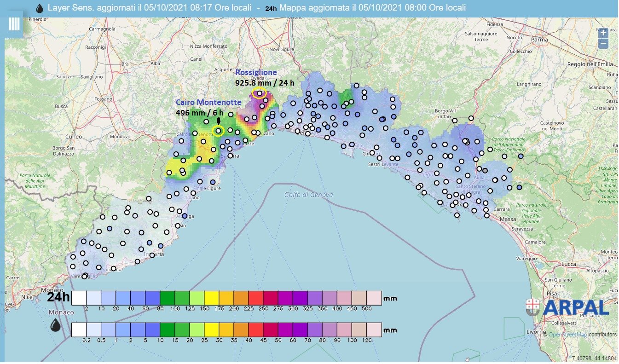Click the Rossiglione annotation label

point(256,72)
